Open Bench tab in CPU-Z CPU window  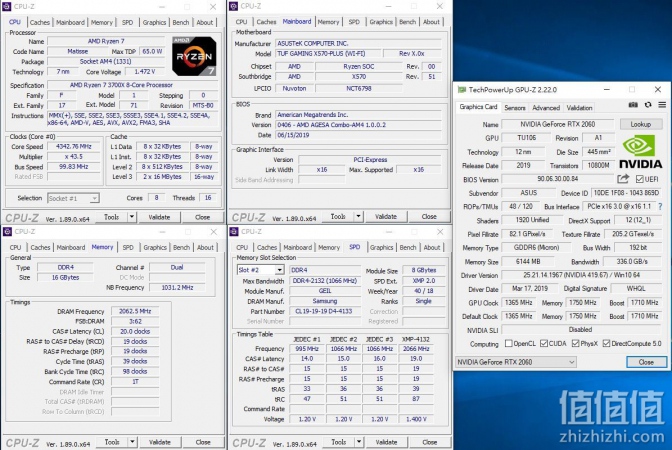[x=180, y=22]
